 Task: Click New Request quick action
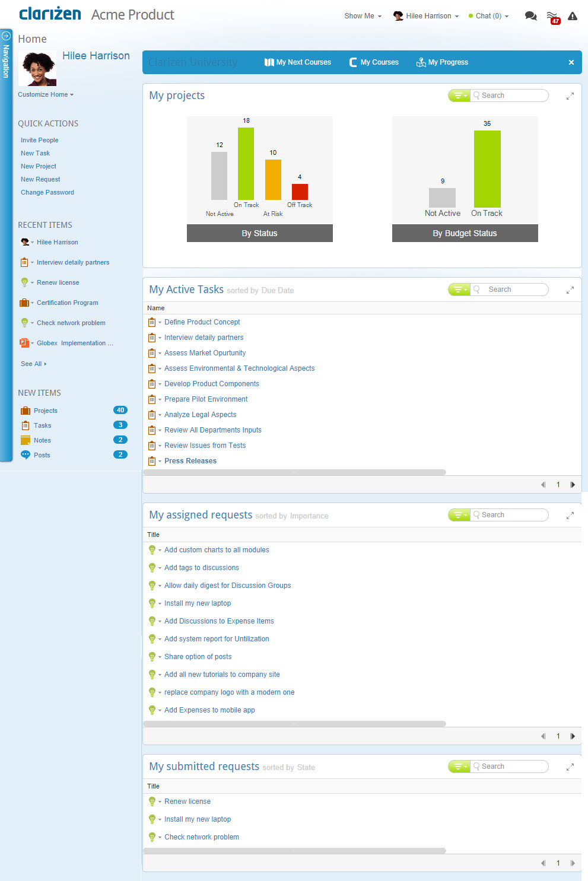[40, 179]
